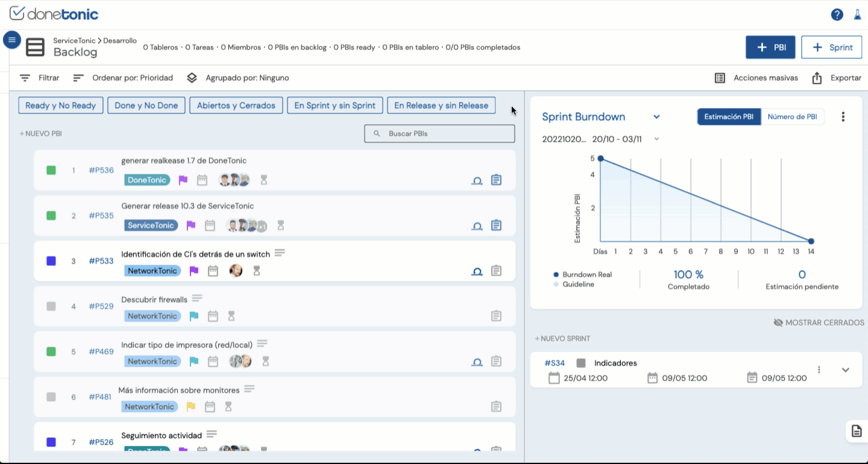Click MOSTRAR CERRADOS visibility toggle
868x464 pixels.
(819, 323)
